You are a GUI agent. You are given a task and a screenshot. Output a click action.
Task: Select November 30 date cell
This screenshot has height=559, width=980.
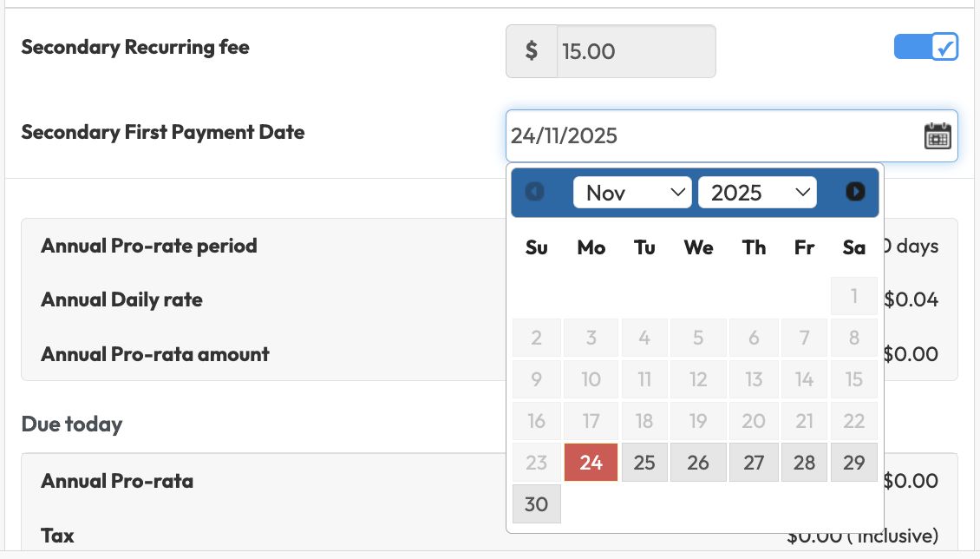tap(537, 504)
